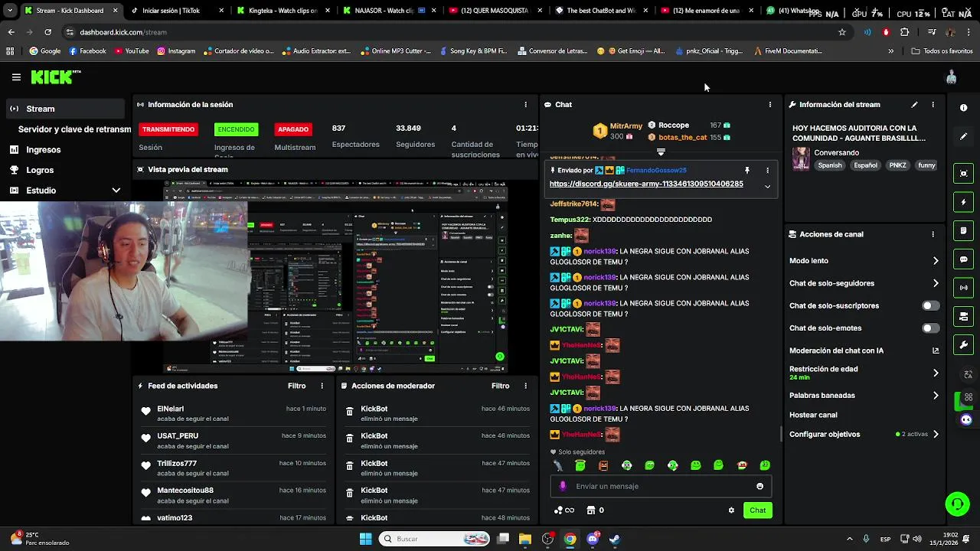Open the hamburger menu beside Kick logo

16,77
